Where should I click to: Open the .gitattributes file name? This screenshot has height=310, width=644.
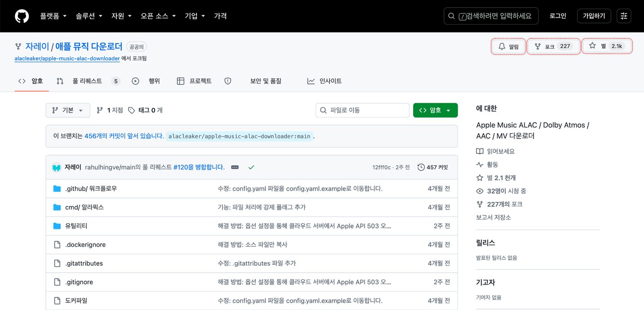point(84,263)
